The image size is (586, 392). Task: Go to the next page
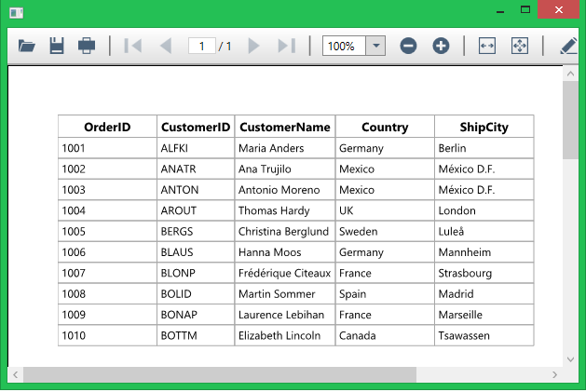coord(253,46)
